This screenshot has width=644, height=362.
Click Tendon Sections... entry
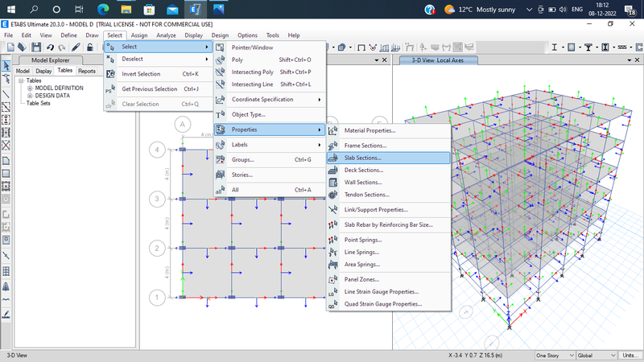(x=389, y=195)
